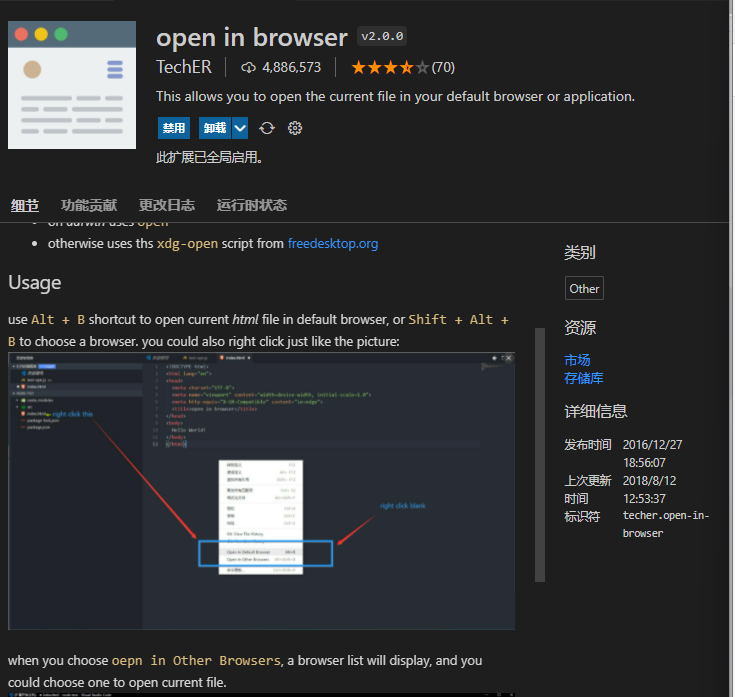This screenshot has width=735, height=697.
Task: Click the sync/reload extension icon
Action: 267,128
